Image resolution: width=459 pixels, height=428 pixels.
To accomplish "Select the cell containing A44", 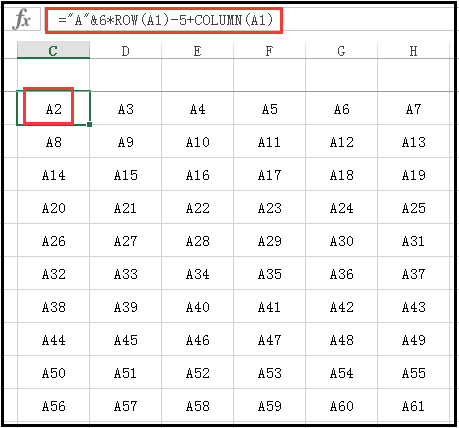I will tap(53, 339).
